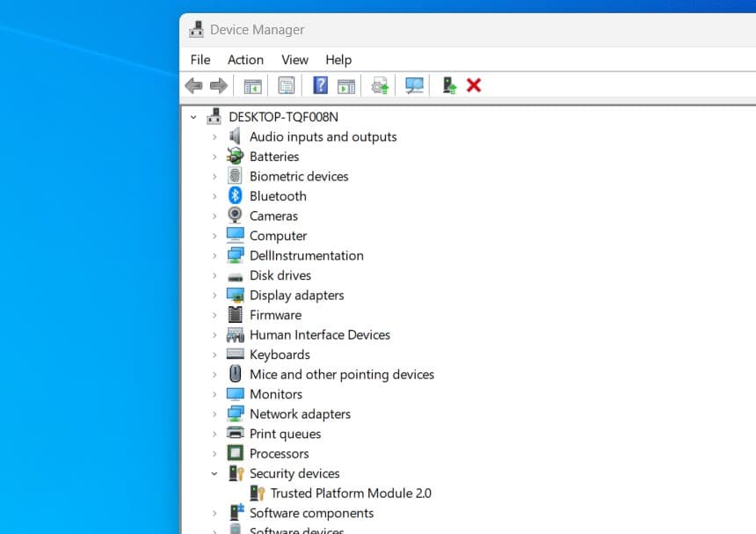756x534 pixels.
Task: Click the Help toolbar icon
Action: (321, 85)
